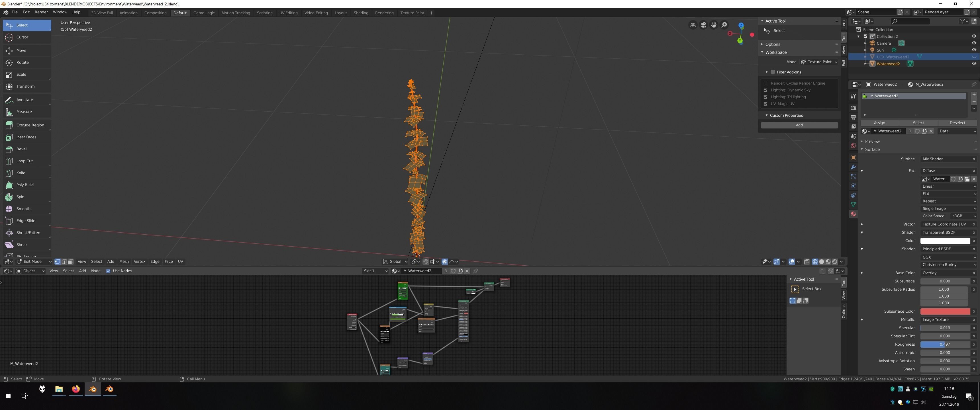The width and height of the screenshot is (980, 410).
Task: Hide the Waterweed2 object in outliner
Action: pyautogui.click(x=974, y=64)
